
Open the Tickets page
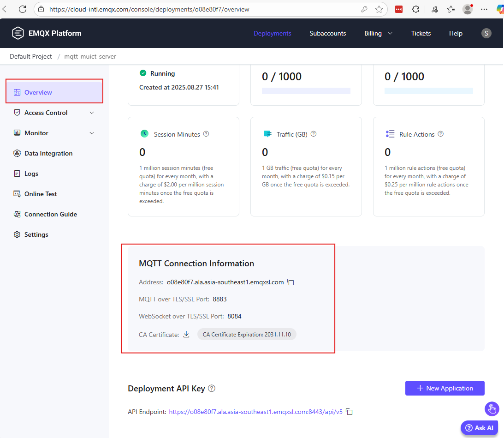421,33
